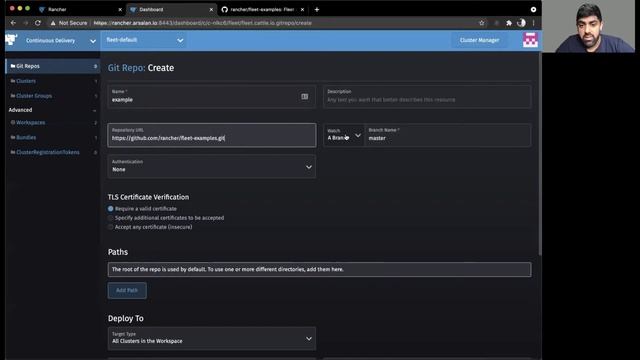
Task: Click the Name field description toggle icon
Action: coord(304,96)
